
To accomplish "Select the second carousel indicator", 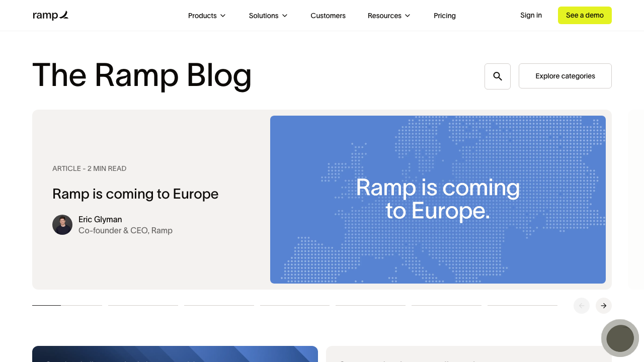I will pyautogui.click(x=143, y=306).
